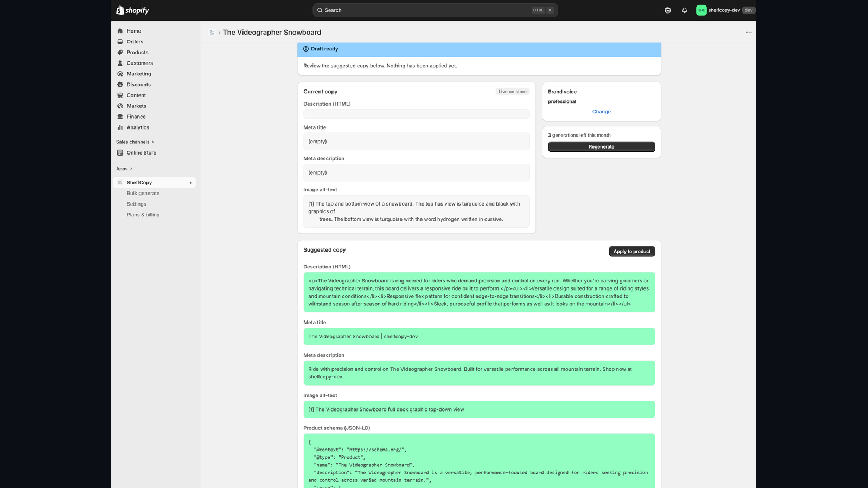Screen dimensions: 868x488
Task: Open Orders in the sidebar
Action: [135, 42]
